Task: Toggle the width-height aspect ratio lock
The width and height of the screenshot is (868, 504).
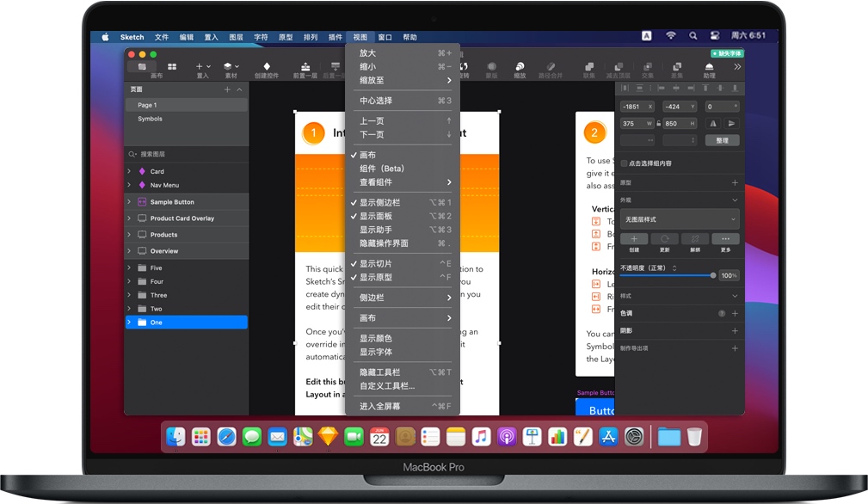Action: [659, 123]
